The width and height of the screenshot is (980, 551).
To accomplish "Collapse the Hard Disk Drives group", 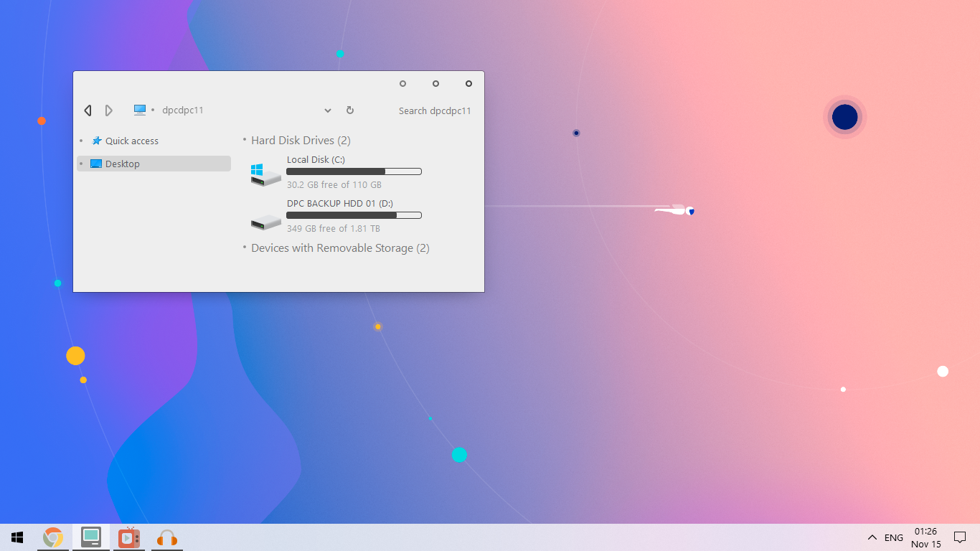I will (244, 140).
